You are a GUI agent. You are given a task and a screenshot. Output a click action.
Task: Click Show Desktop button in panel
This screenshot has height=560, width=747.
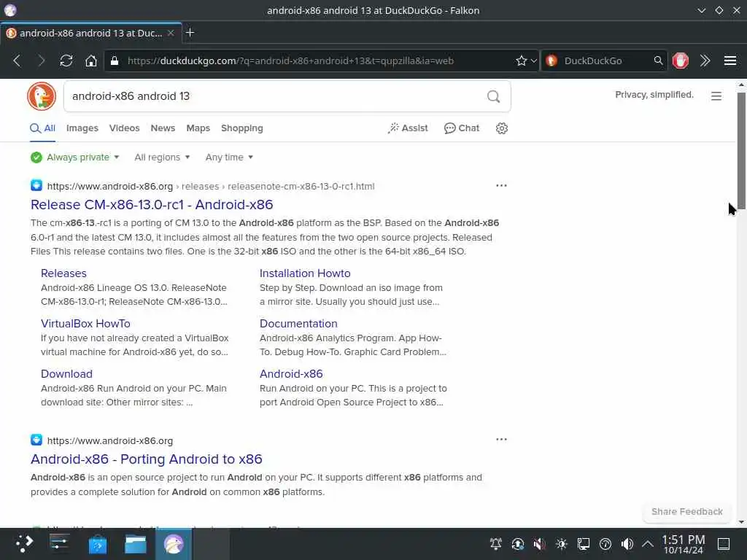pyautogui.click(x=723, y=543)
